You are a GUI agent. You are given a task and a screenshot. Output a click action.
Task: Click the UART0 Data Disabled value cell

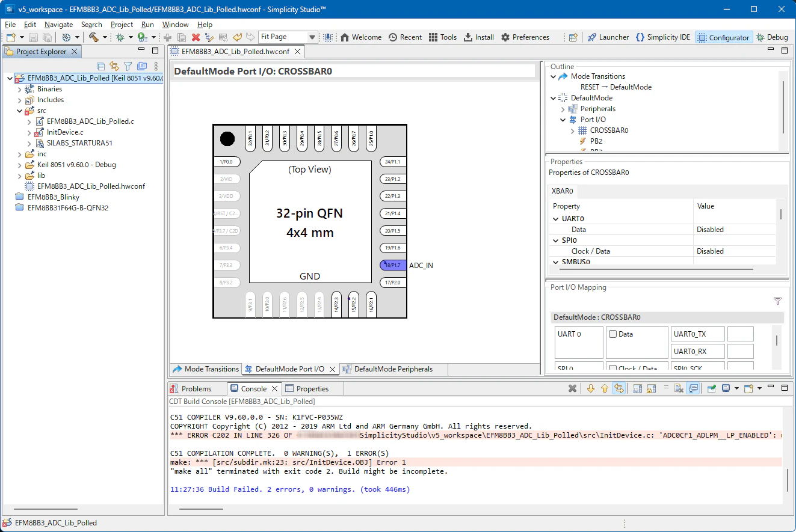tap(734, 230)
